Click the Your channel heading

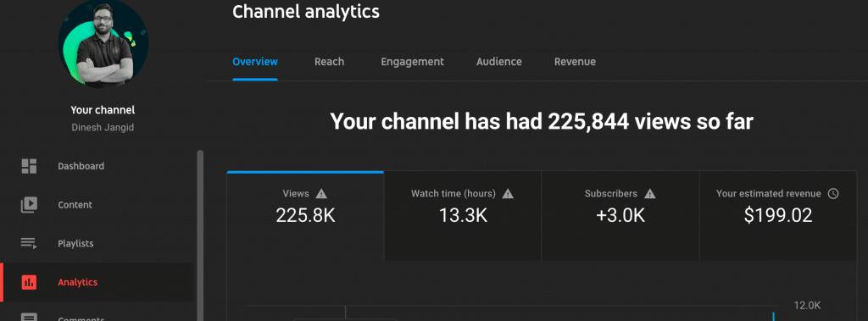pyautogui.click(x=103, y=110)
